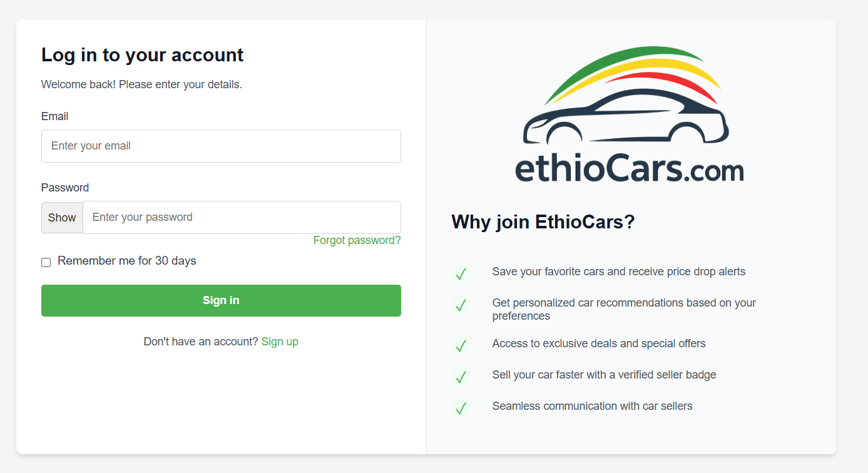Viewport: 868px width, 473px height.
Task: Click Forgot password?
Action: tap(357, 240)
